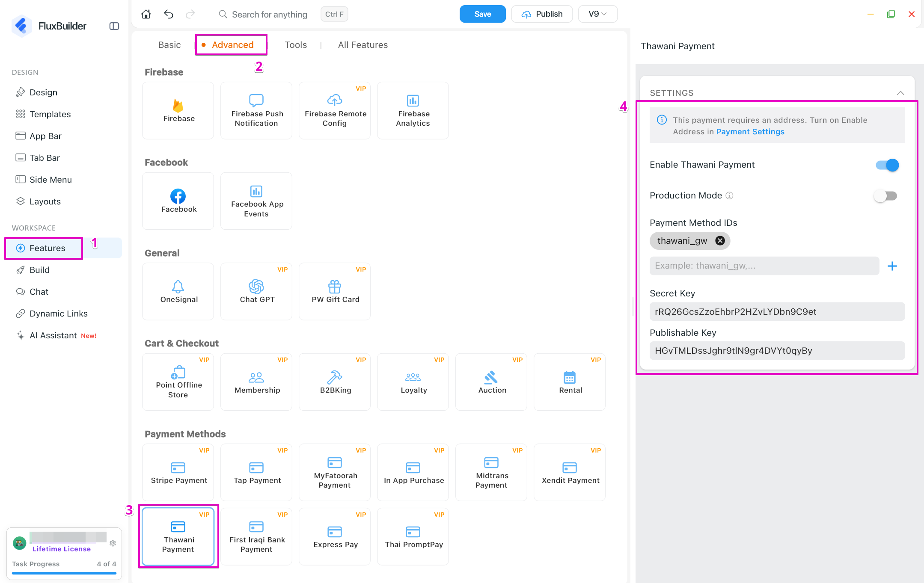Show Production Mode info tooltip icon
This screenshot has height=583, width=924.
pyautogui.click(x=729, y=195)
